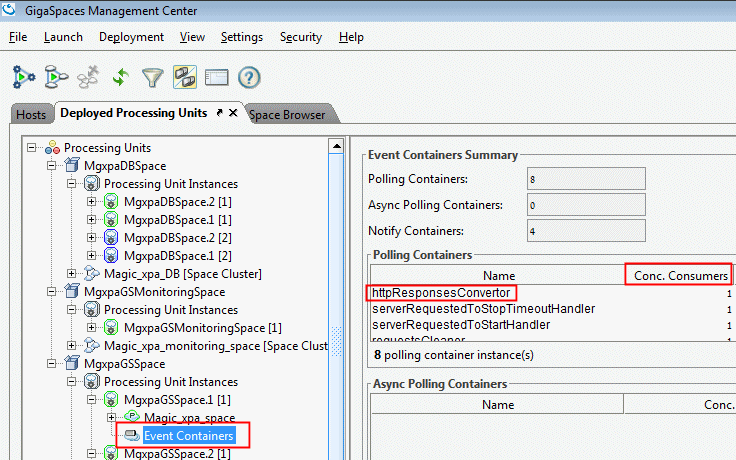This screenshot has width=736, height=460.
Task: Open the File menu
Action: (x=18, y=37)
